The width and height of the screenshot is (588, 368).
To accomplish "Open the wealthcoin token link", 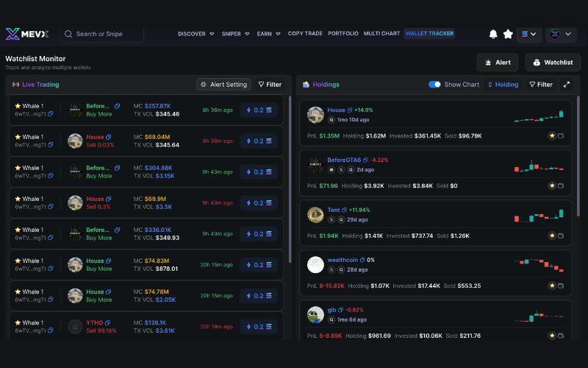I will tap(343, 260).
